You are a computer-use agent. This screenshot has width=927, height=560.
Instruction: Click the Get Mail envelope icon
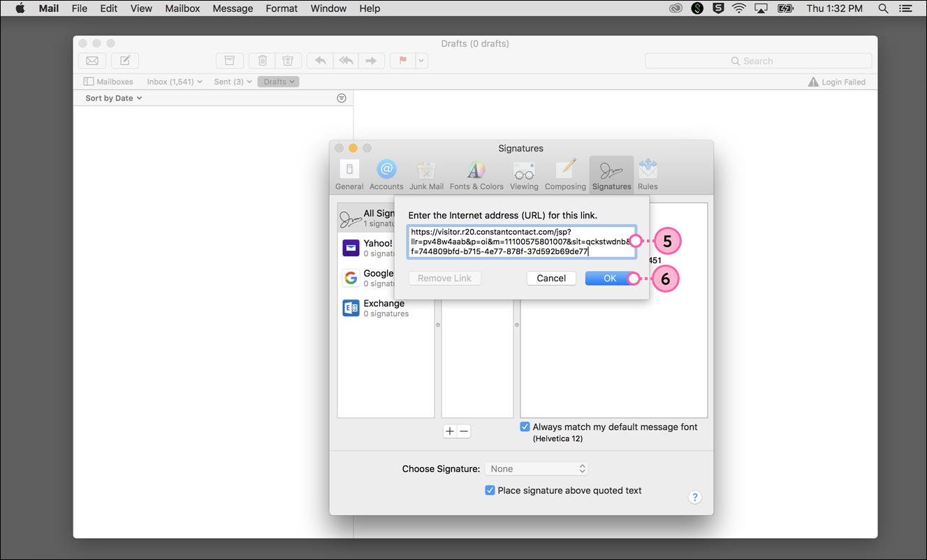92,61
